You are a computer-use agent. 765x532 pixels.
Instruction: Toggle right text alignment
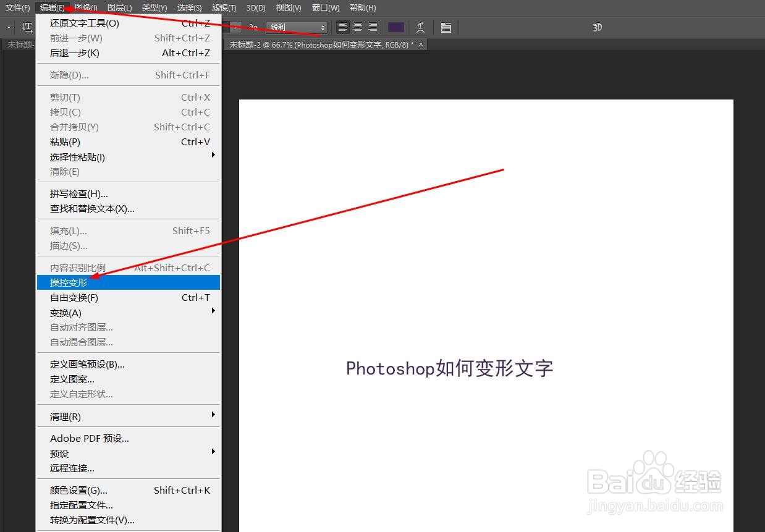pyautogui.click(x=373, y=27)
